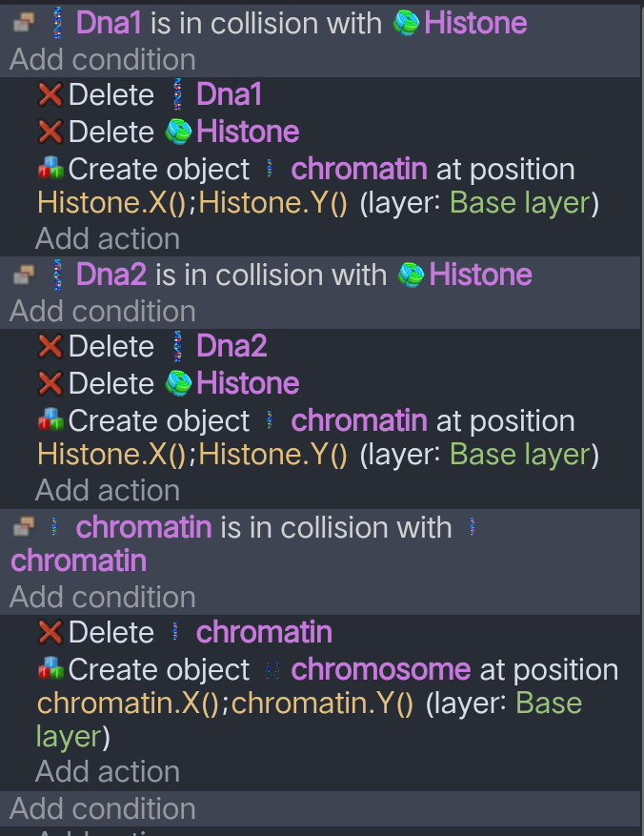
Task: Select the chromatin.X();chromatin.Y() position expression
Action: tap(225, 703)
